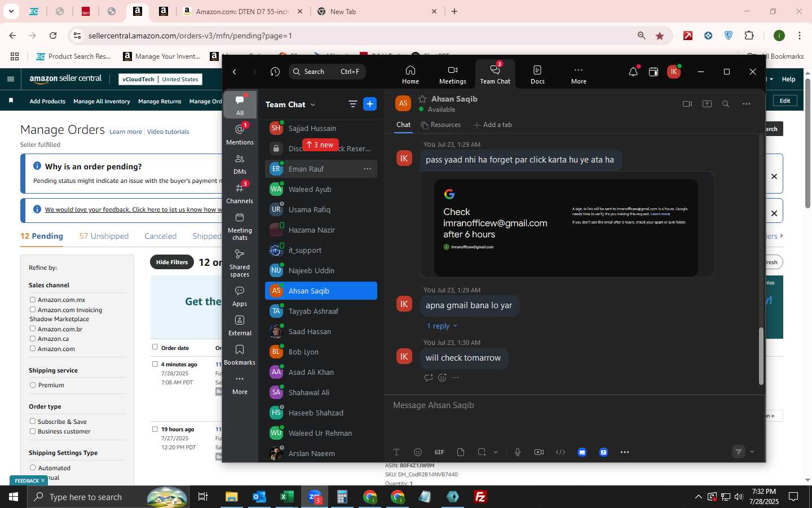Open Shared spaces in Zoom sidebar
Viewport: 812px width, 508px height.
click(x=240, y=263)
